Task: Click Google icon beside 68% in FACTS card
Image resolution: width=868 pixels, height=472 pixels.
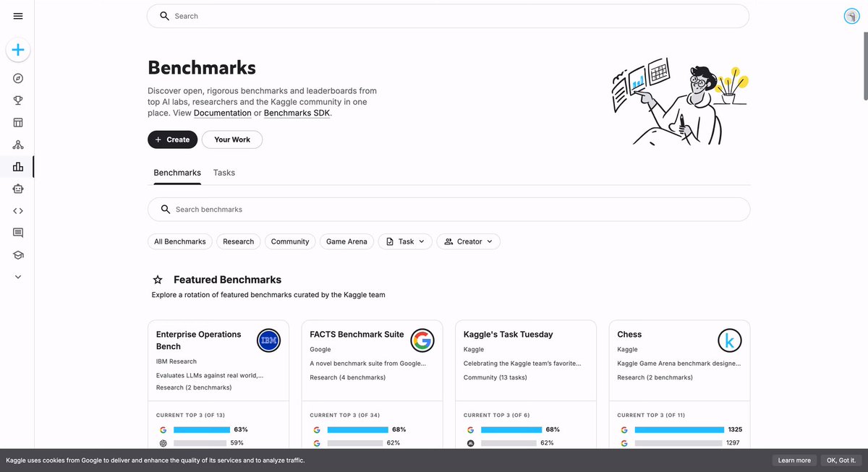Action: pyautogui.click(x=317, y=429)
